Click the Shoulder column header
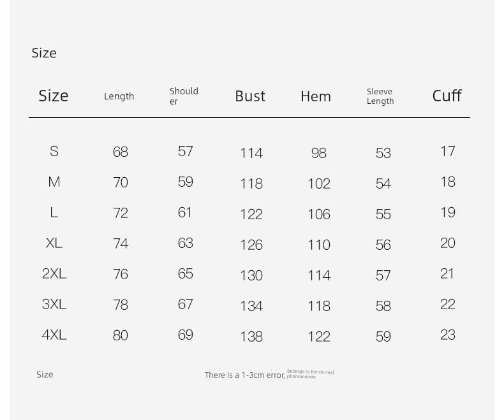 pyautogui.click(x=184, y=96)
